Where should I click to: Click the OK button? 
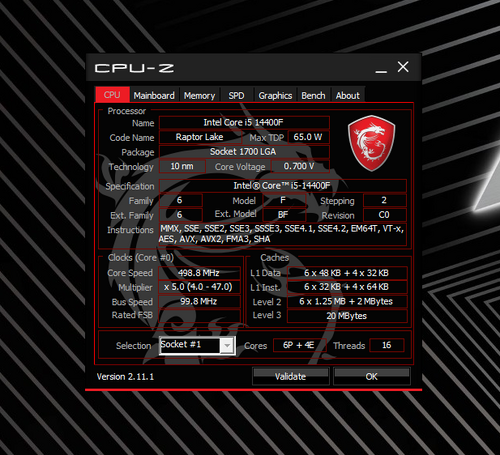(372, 376)
